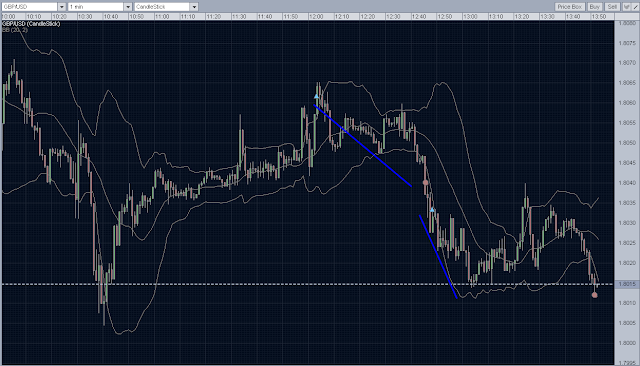Click the 10:10 label on the time axis
The height and width of the screenshot is (366, 640).
34,17
